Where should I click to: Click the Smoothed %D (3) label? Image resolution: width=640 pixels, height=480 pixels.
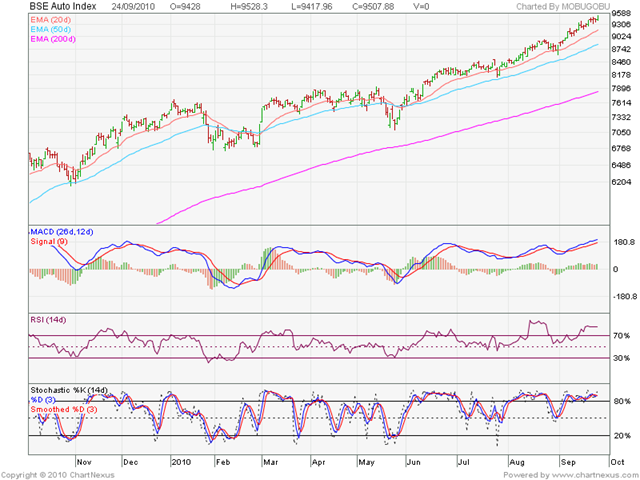tap(64, 409)
